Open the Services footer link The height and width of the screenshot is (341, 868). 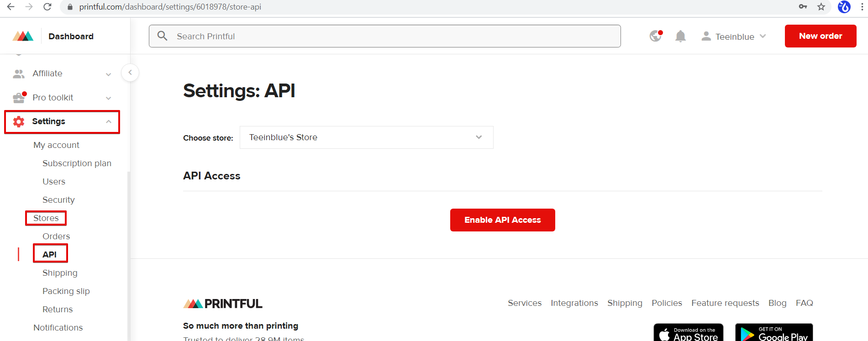tap(525, 303)
